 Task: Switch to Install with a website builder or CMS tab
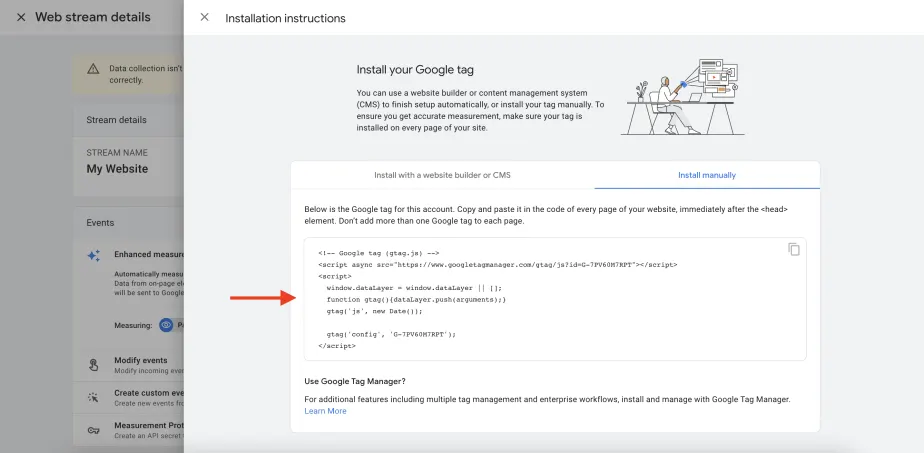point(442,175)
